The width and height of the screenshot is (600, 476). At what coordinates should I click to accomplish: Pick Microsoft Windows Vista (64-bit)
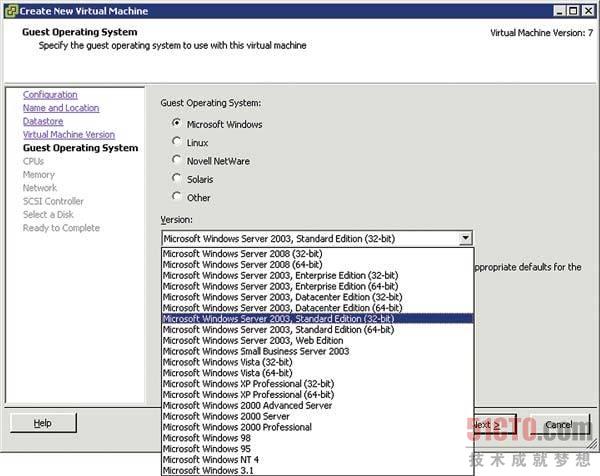[317, 373]
